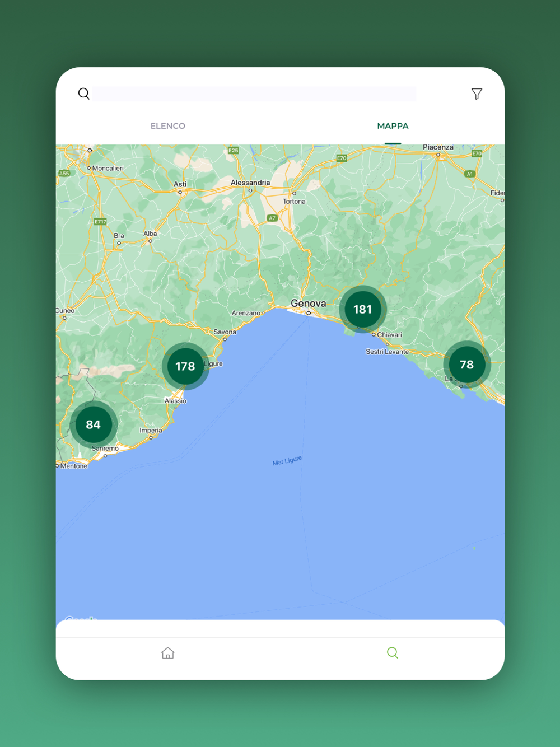Click the search magnifier icon at top
Viewport: 560px width, 747px height.
point(84,94)
